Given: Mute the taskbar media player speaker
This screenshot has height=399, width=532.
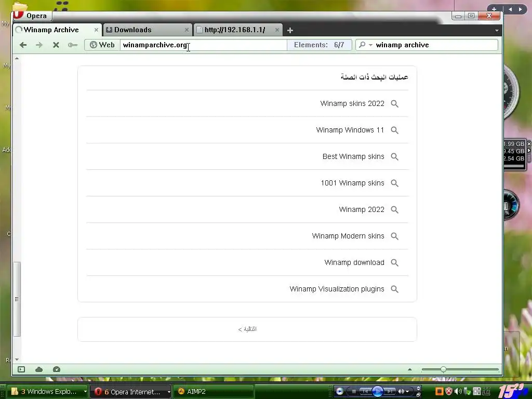Looking at the screenshot, I should (x=401, y=392).
